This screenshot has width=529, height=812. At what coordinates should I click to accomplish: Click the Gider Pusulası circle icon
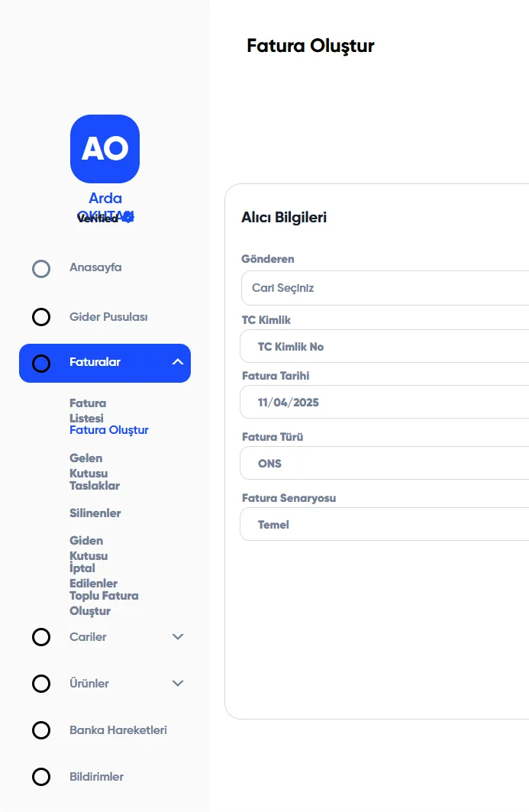41,317
